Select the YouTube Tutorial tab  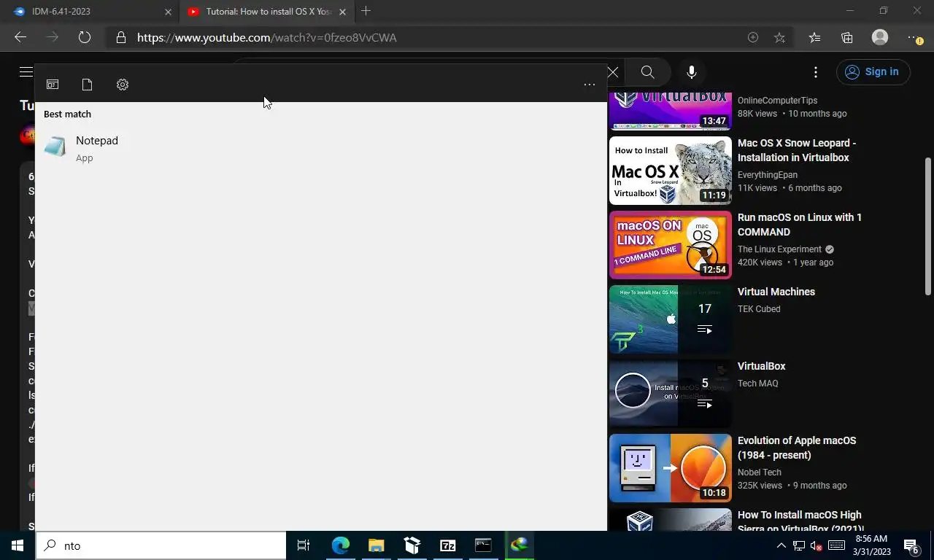[x=267, y=12]
